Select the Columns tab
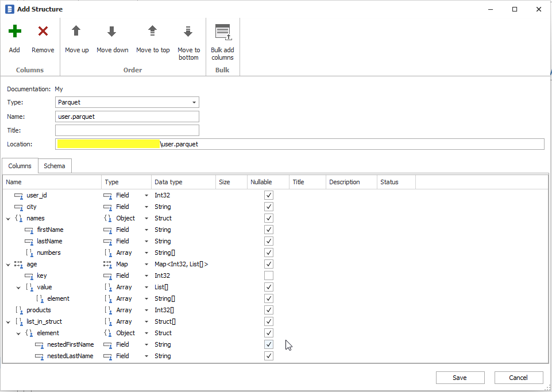Image resolution: width=552 pixels, height=392 pixels. click(20, 166)
